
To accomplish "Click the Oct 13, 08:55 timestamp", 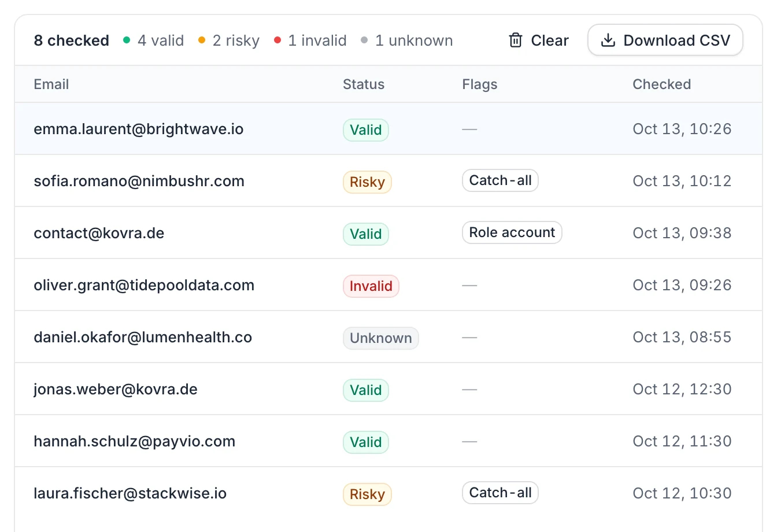I will pos(682,337).
